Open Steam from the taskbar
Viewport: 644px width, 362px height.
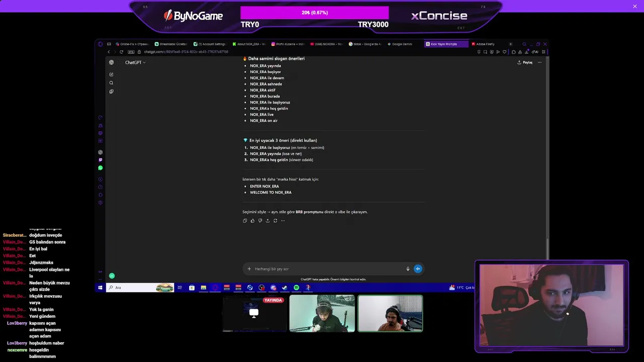[x=285, y=288]
